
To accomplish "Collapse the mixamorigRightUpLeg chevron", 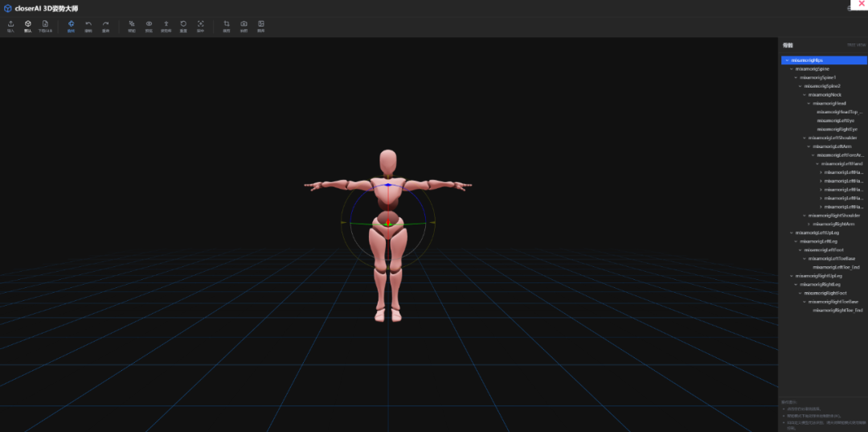I will point(791,276).
